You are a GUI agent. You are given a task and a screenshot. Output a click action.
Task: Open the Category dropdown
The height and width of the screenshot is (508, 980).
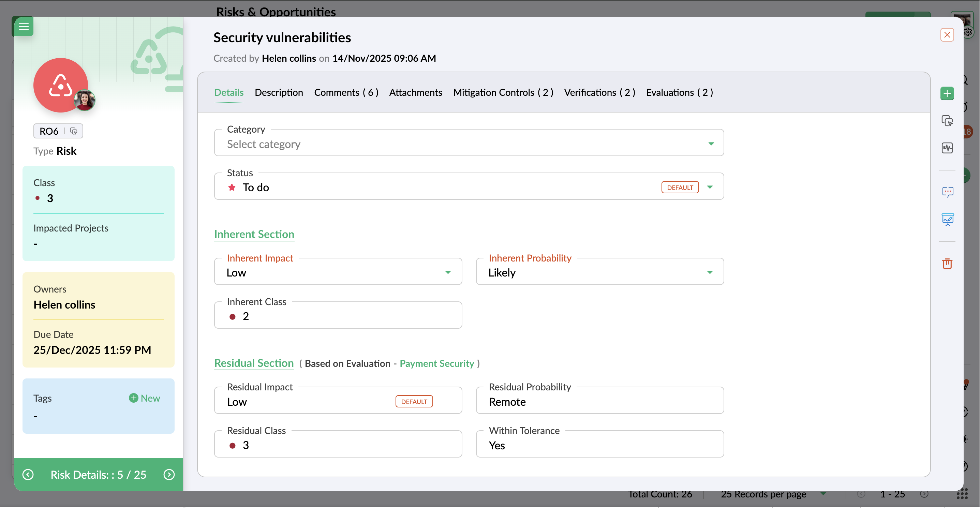711,144
